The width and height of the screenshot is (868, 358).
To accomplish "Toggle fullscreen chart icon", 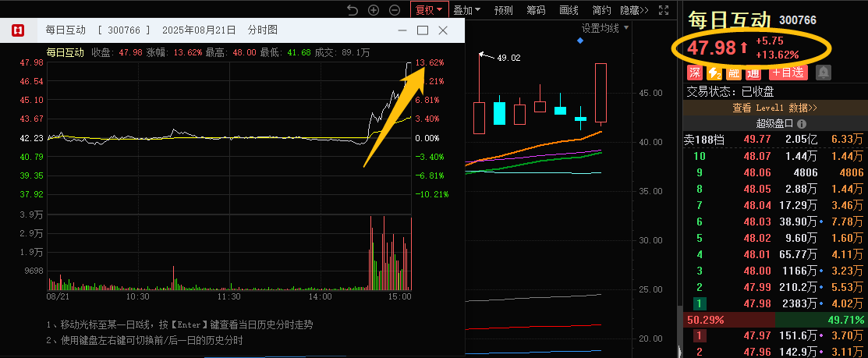I will click(x=664, y=10).
